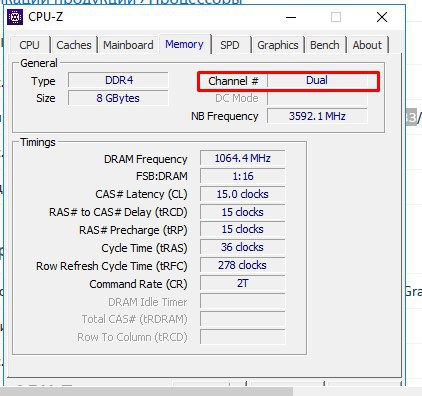
Task: Click the NB Frequency value 3592.1 MHz
Action: coord(317,116)
